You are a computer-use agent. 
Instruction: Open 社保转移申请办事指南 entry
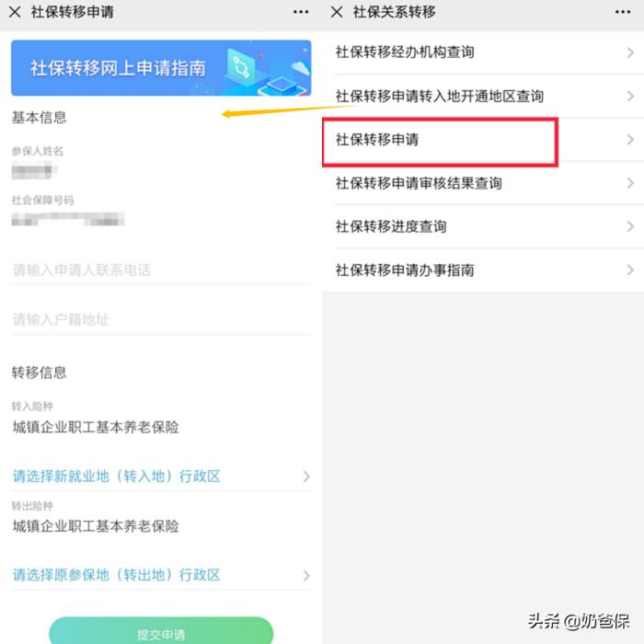click(x=483, y=270)
